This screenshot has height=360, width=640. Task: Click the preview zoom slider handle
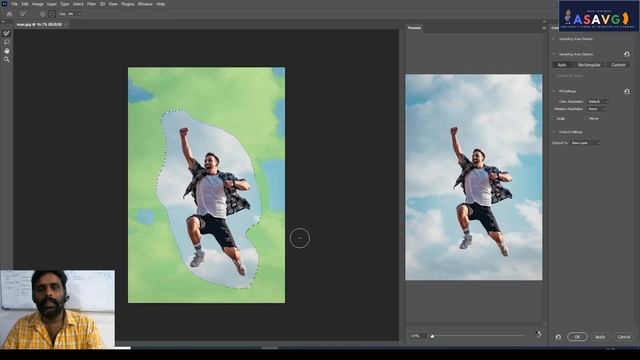pyautogui.click(x=432, y=336)
